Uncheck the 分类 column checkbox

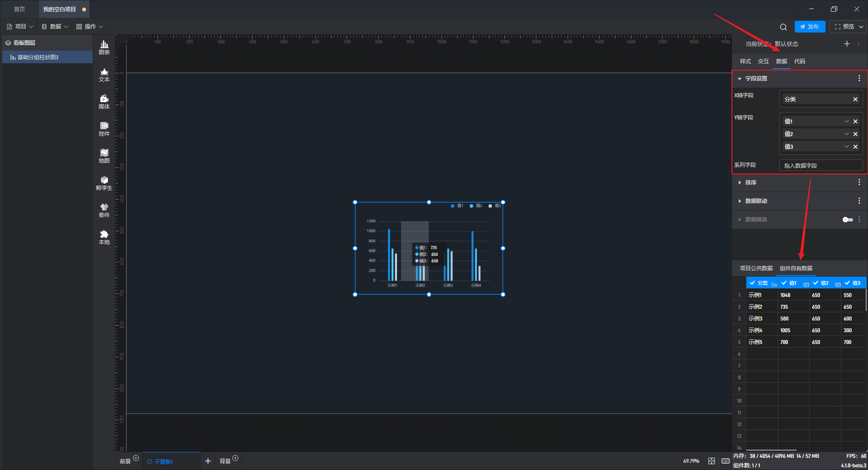point(752,283)
